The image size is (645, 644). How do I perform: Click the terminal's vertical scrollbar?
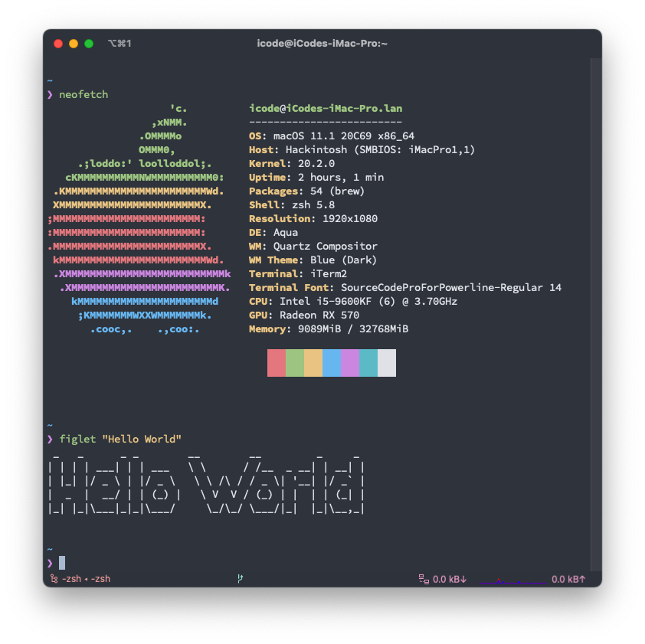[596, 315]
